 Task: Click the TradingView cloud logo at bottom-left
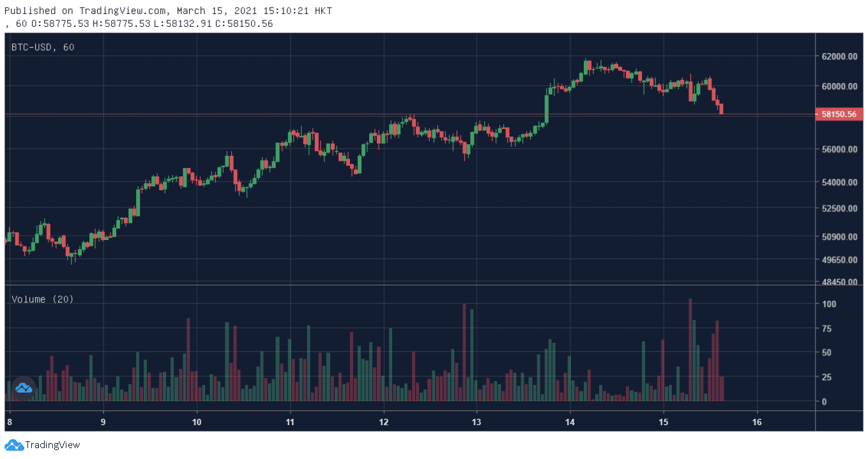coord(14,445)
